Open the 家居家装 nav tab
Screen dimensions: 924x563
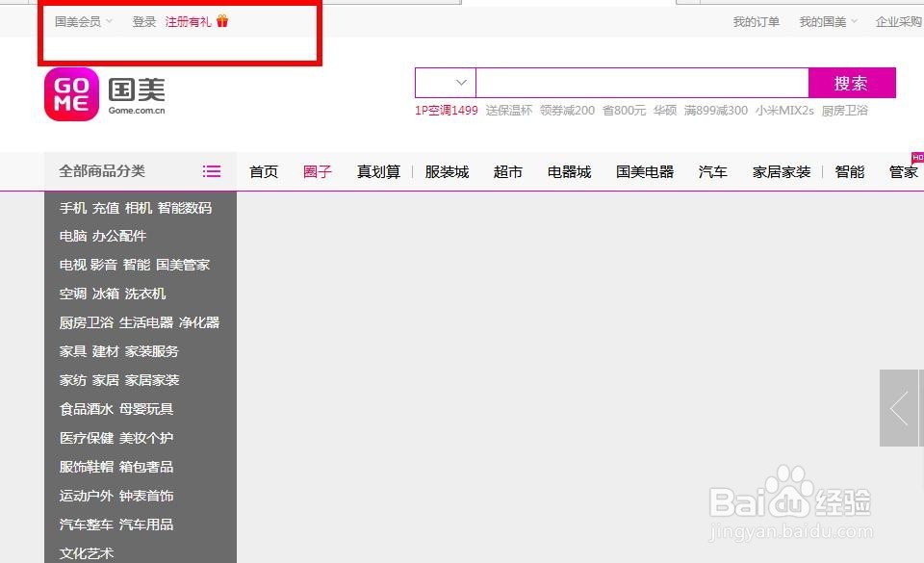782,172
